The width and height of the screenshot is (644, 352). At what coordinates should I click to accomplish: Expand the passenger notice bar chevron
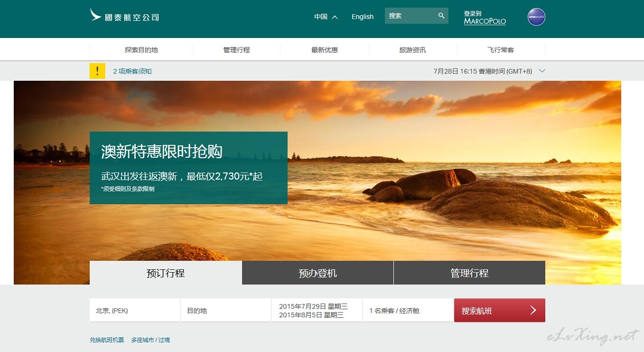542,71
